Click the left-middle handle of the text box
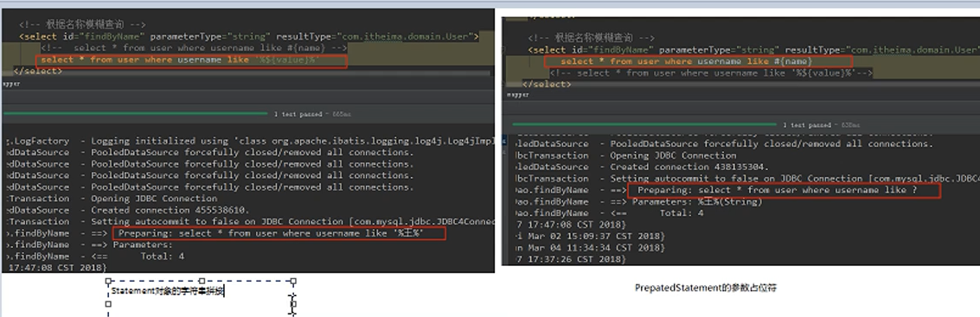Screen dimensions: 980x317 point(108,305)
